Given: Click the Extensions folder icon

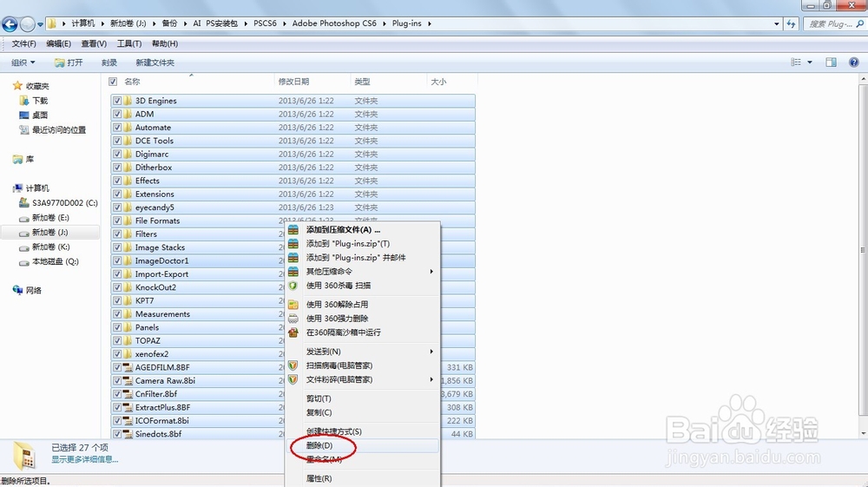Looking at the screenshot, I should tap(128, 194).
